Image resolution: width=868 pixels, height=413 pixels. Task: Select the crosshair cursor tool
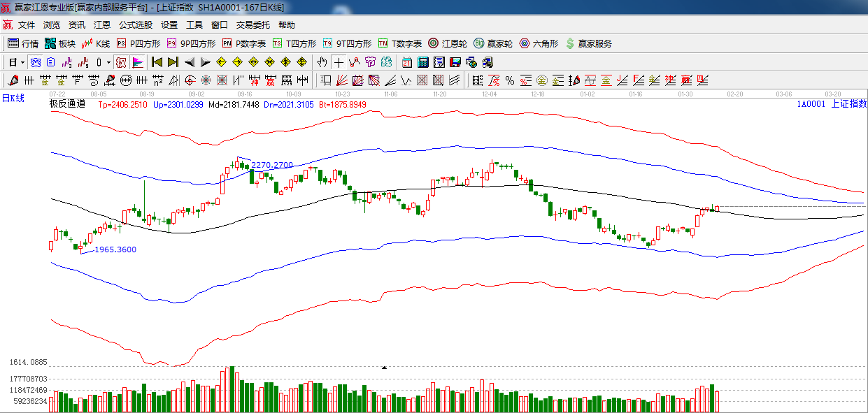click(x=339, y=62)
